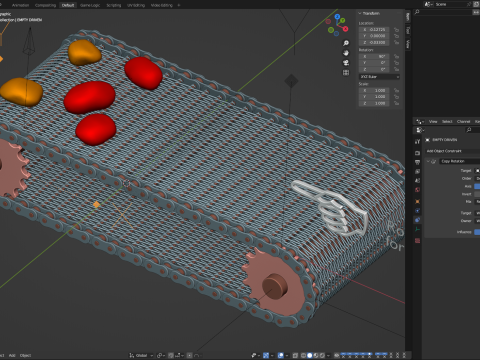Add a new workspace with plus button
Viewport: 480px width, 360px height.
click(x=179, y=5)
